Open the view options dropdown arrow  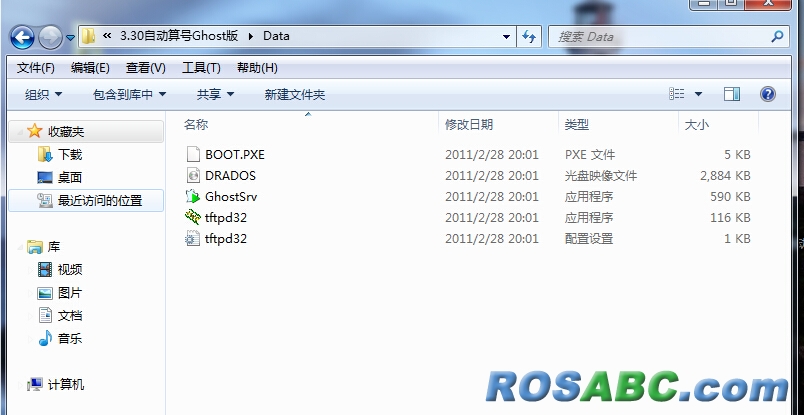698,94
